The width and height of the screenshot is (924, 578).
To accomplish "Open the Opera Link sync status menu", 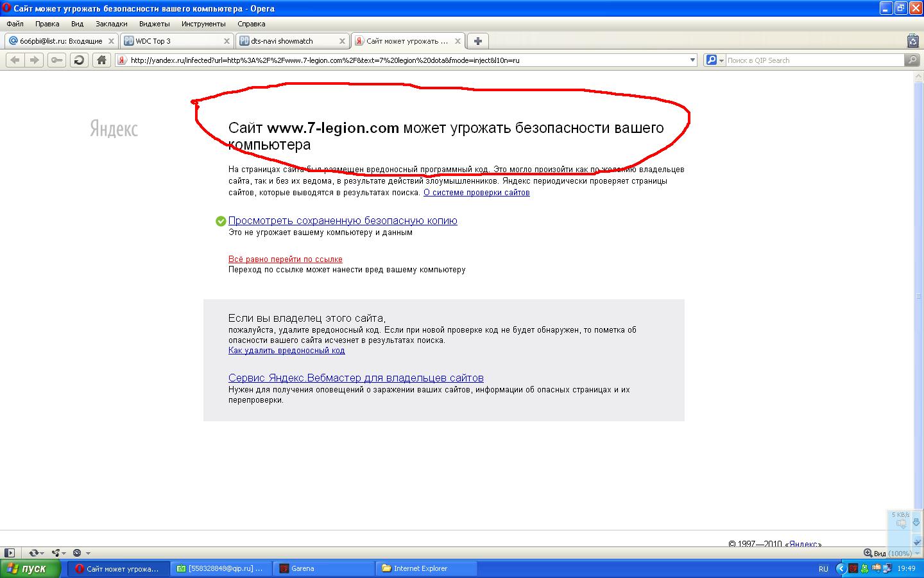I will coord(36,552).
